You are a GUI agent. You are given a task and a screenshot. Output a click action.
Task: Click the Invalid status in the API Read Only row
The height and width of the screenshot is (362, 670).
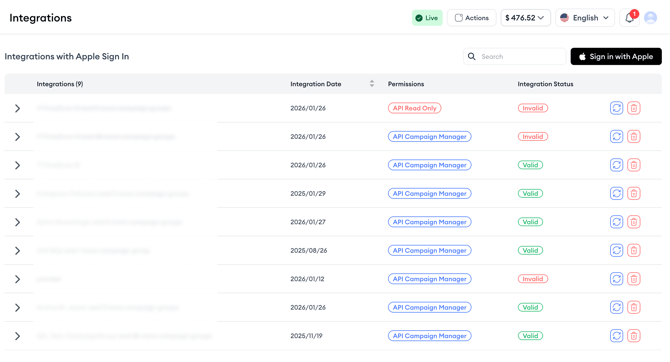pos(533,108)
